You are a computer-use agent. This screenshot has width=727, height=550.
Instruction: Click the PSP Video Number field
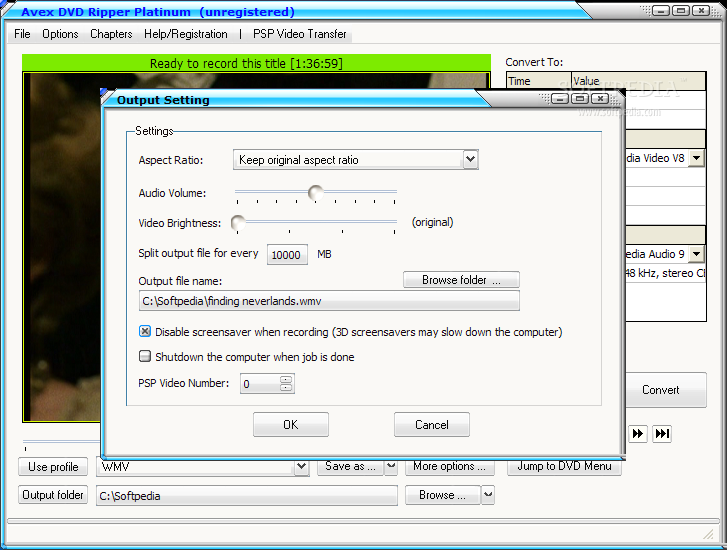pos(260,384)
